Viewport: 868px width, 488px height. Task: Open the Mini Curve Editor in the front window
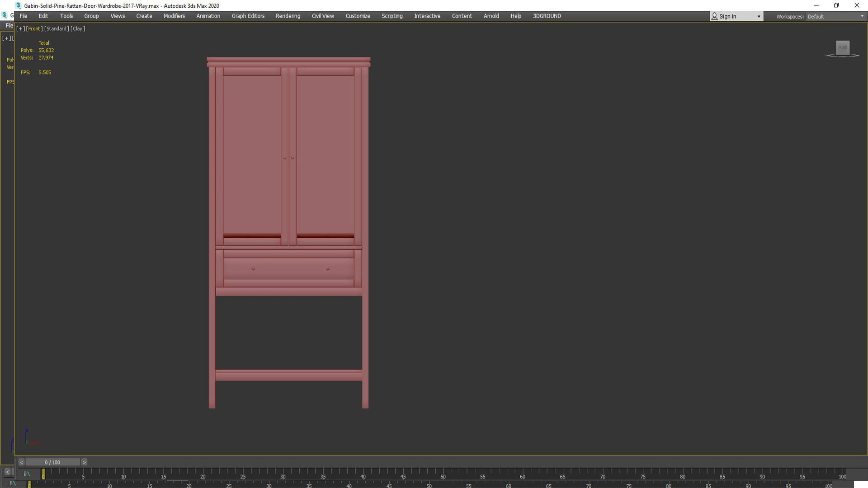click(x=27, y=474)
